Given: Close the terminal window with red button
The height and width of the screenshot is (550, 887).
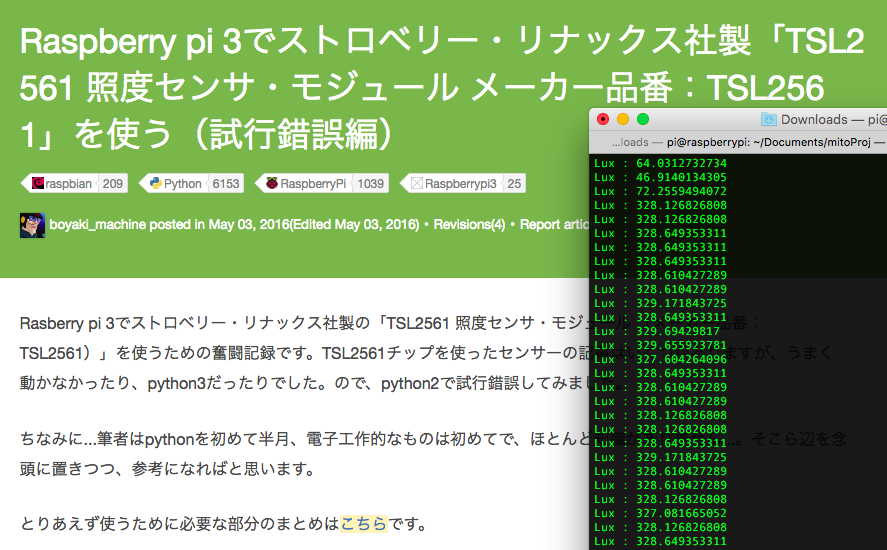Looking at the screenshot, I should coord(603,119).
